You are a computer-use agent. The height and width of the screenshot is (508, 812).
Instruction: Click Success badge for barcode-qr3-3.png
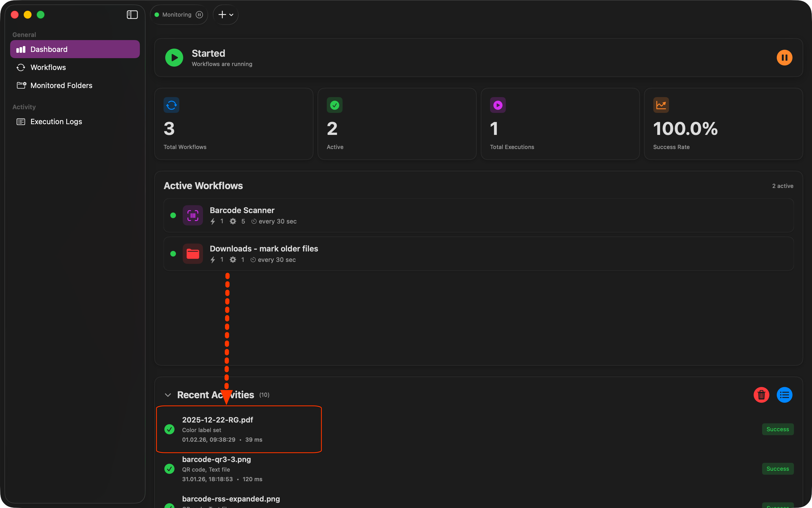pyautogui.click(x=778, y=469)
